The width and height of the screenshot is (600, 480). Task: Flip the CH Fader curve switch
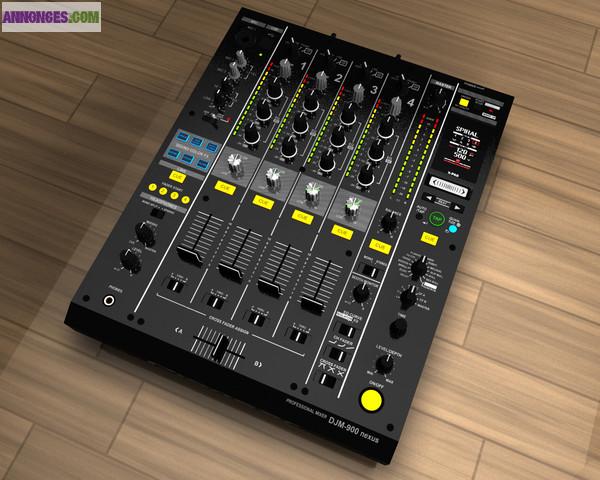coord(337,354)
